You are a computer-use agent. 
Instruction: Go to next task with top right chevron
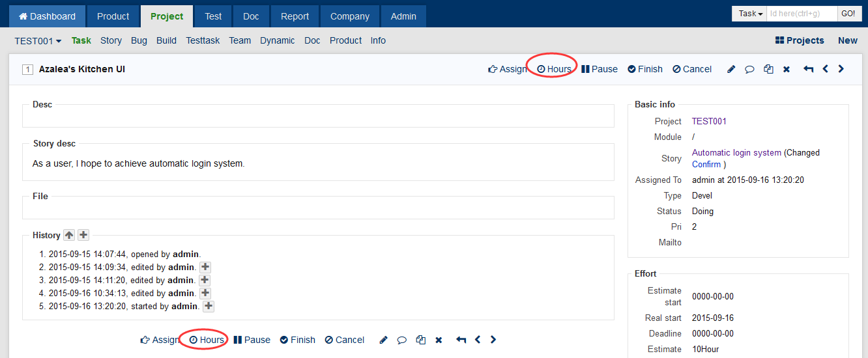(841, 69)
